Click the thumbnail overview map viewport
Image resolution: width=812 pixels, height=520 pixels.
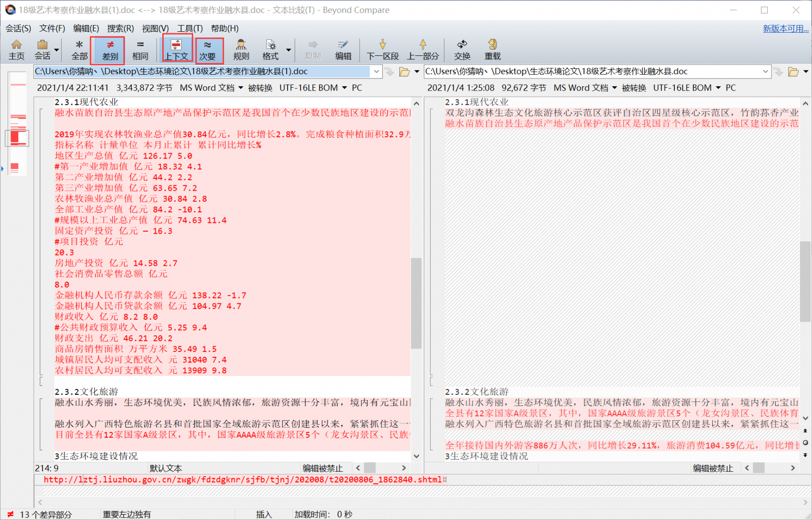tap(17, 138)
